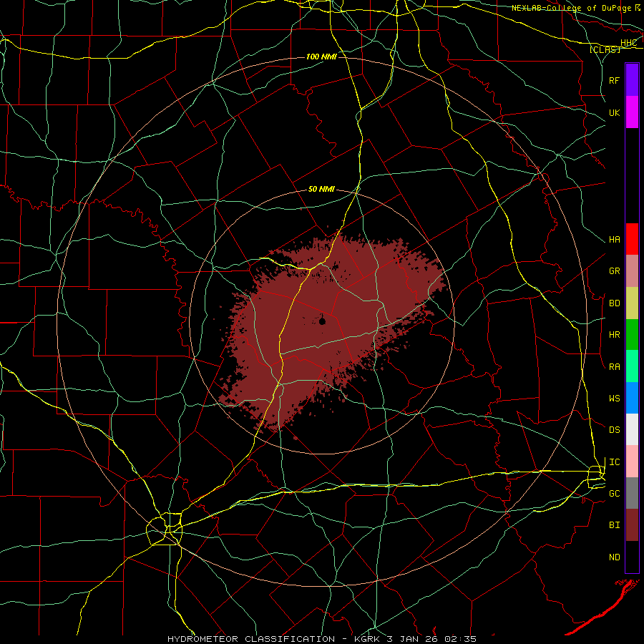Click the 'RA' legend label
644x644 pixels.
615,367
